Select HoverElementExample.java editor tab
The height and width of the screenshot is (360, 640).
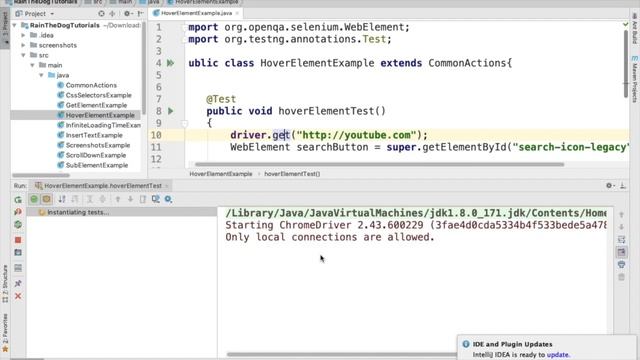click(196, 13)
